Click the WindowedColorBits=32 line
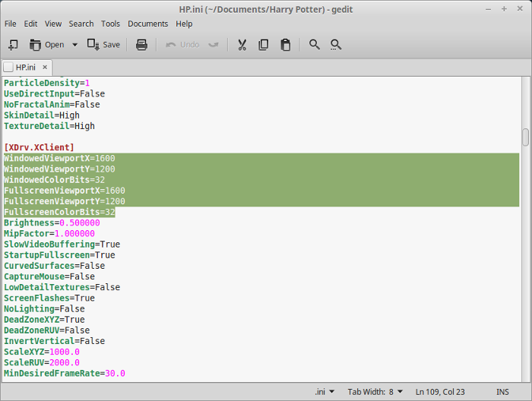The width and height of the screenshot is (532, 401). click(54, 180)
